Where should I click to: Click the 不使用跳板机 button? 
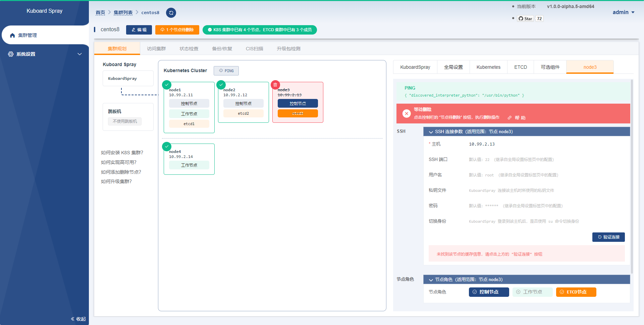pyautogui.click(x=125, y=121)
